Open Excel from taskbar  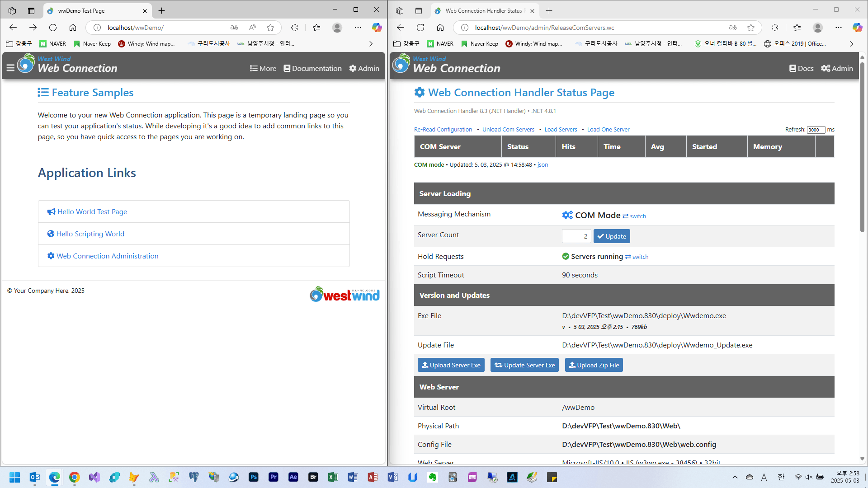coord(333,477)
